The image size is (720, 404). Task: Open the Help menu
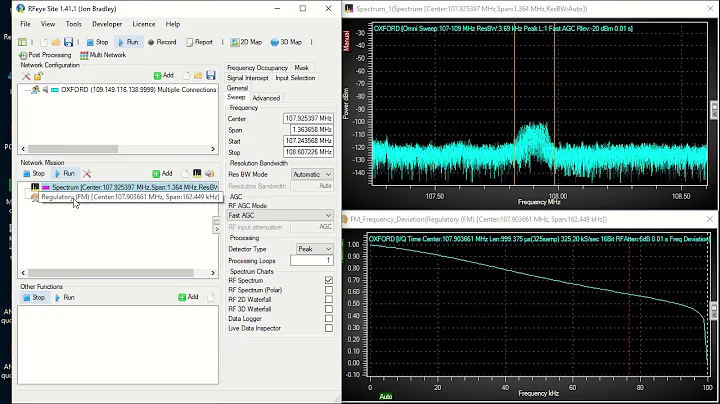pyautogui.click(x=173, y=24)
